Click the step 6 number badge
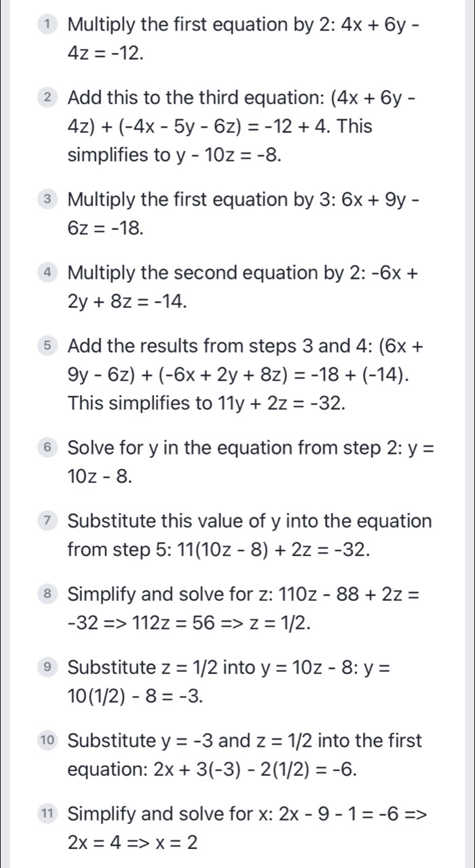 point(47,448)
